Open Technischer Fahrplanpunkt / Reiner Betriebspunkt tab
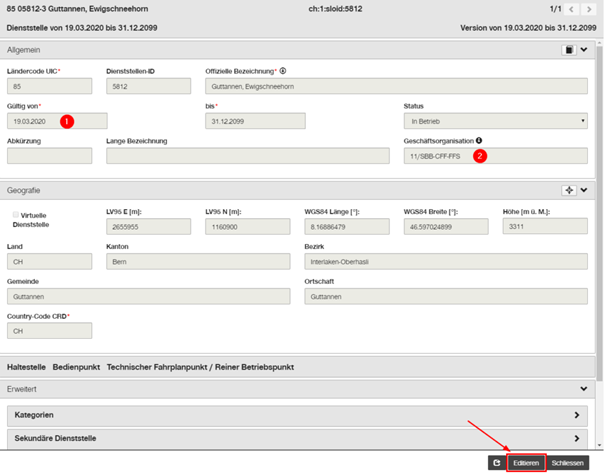The image size is (605, 473). [200, 367]
